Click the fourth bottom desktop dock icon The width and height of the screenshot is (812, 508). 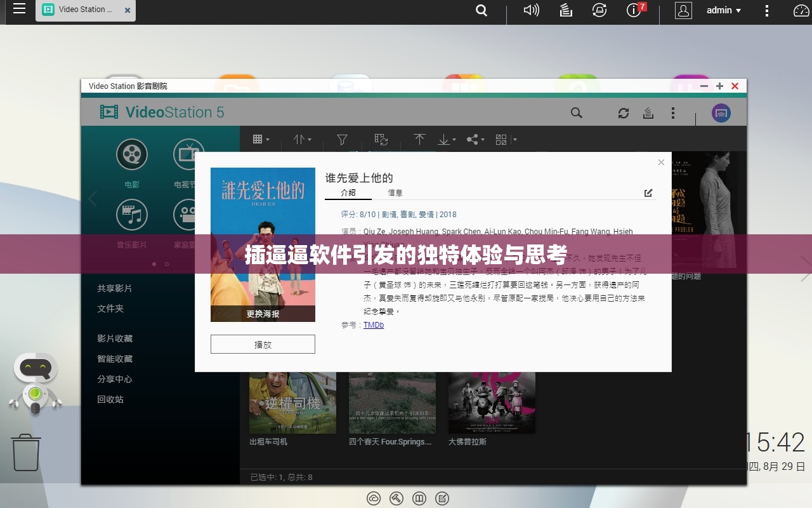click(x=443, y=498)
